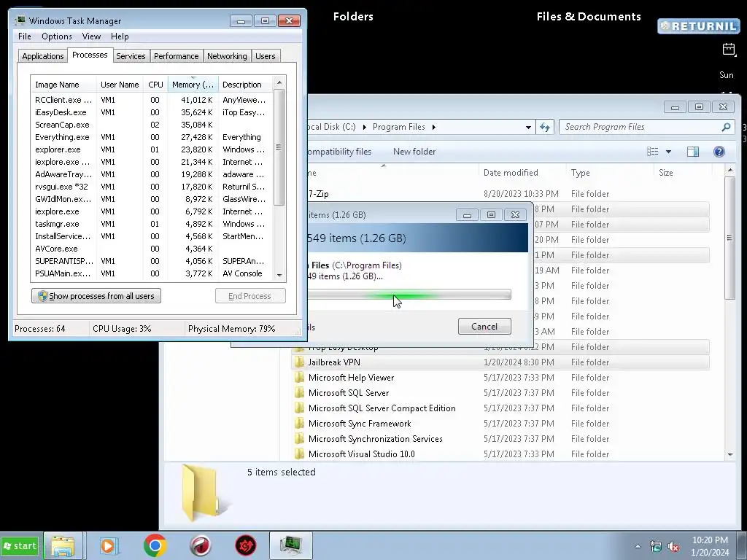Sort processes by Memory column
The height and width of the screenshot is (560, 747).
[193, 85]
